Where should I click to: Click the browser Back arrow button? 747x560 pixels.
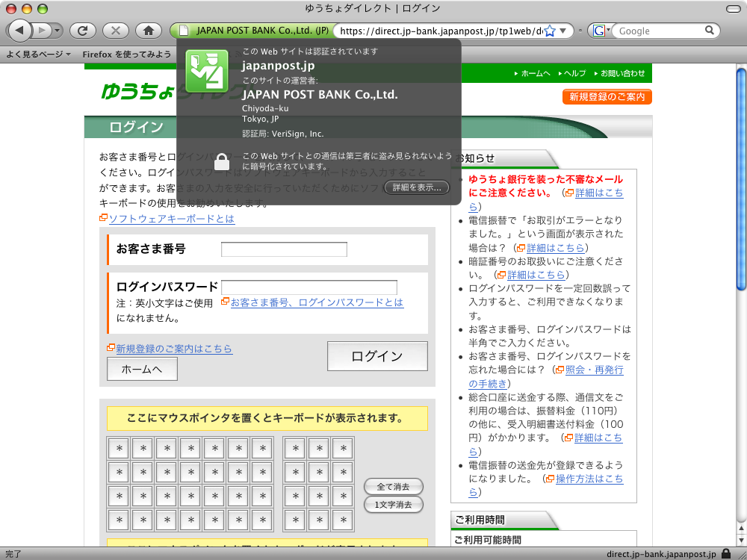coord(19,31)
